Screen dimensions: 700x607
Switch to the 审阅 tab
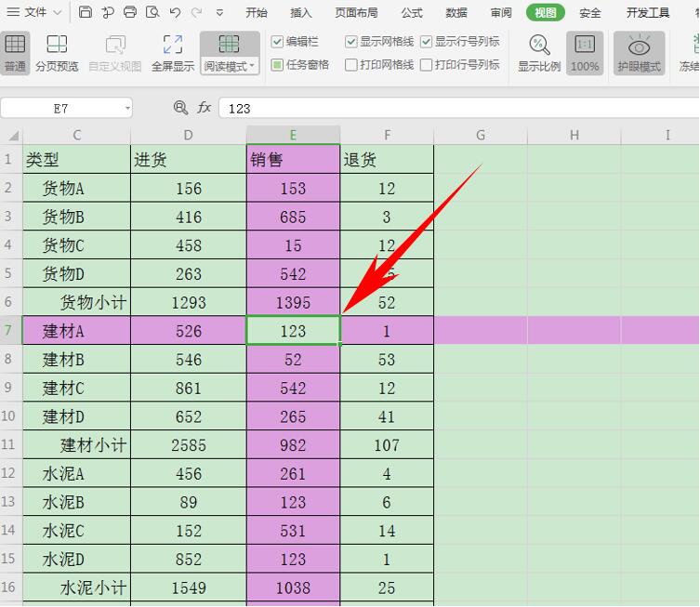click(x=501, y=12)
